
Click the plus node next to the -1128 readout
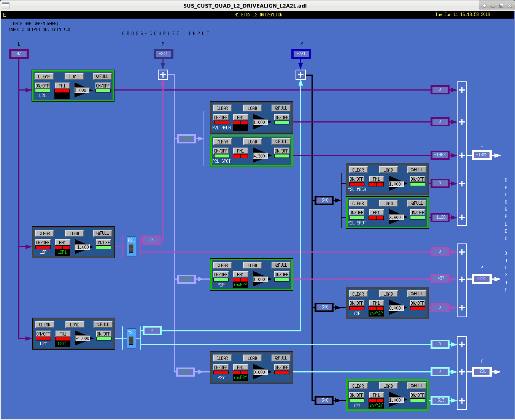[462, 218]
